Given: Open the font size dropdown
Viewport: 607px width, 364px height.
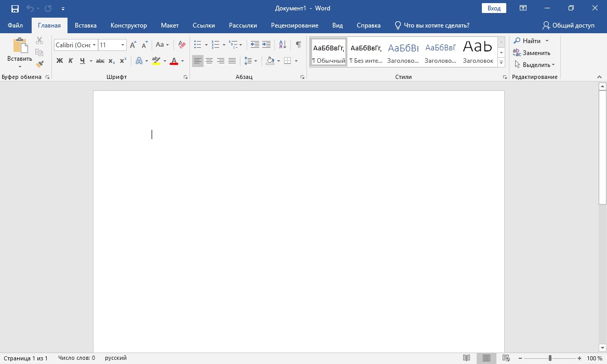Looking at the screenshot, I should (123, 45).
